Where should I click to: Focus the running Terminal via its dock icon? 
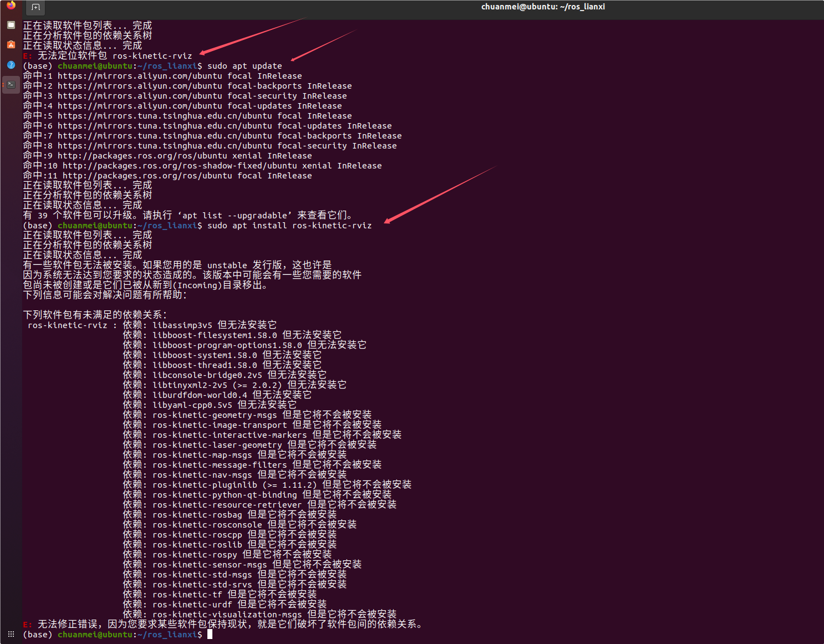pyautogui.click(x=11, y=85)
